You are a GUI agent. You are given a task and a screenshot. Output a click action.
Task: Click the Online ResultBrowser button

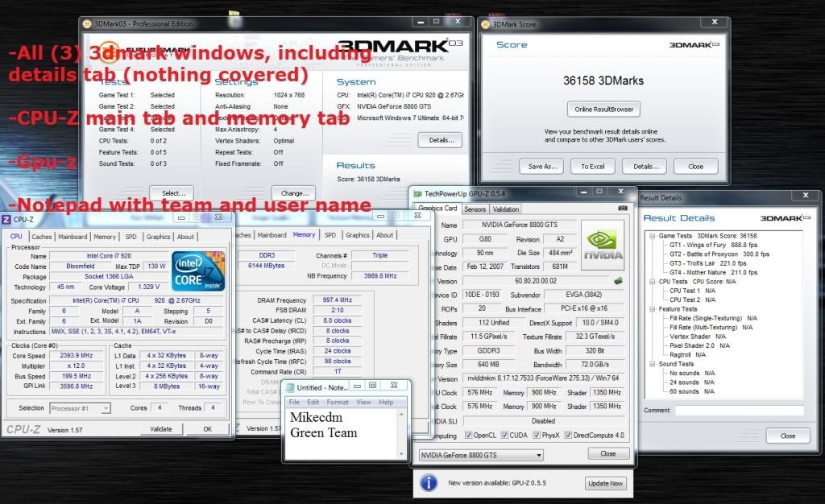click(x=603, y=109)
